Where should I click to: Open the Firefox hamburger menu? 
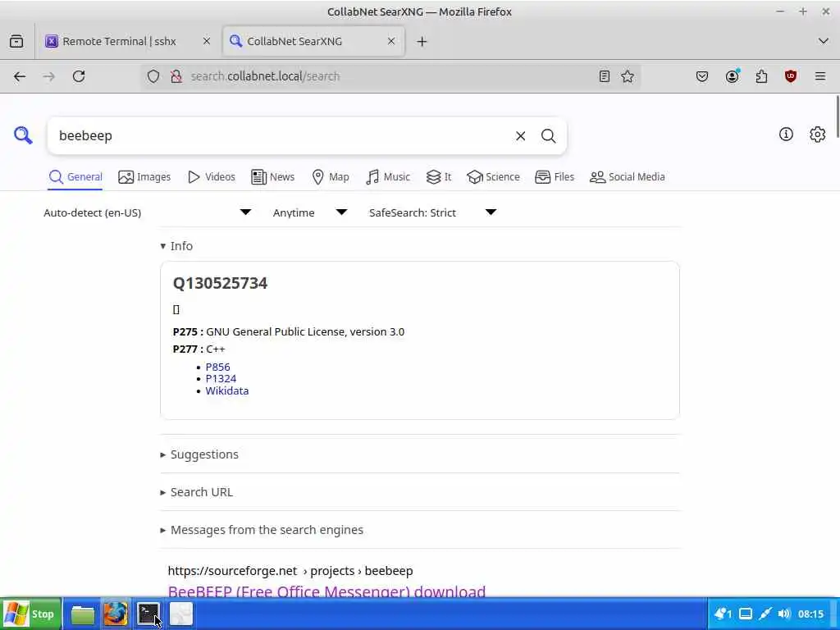820,76
